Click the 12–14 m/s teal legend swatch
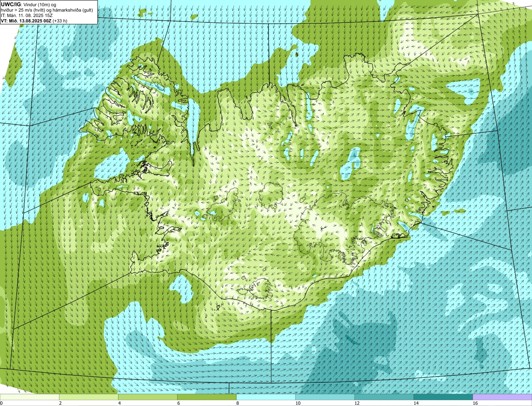The width and height of the screenshot is (532, 406). click(x=384, y=397)
